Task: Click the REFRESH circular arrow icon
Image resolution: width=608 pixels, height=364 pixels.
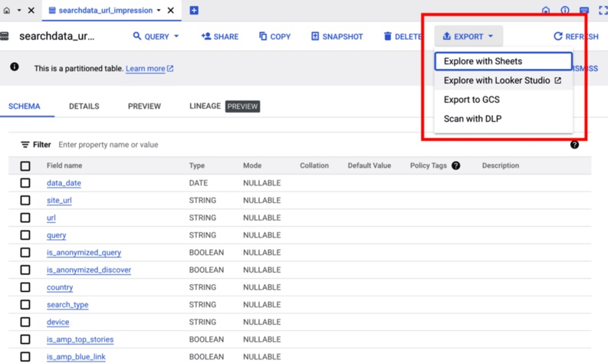Action: tap(557, 37)
